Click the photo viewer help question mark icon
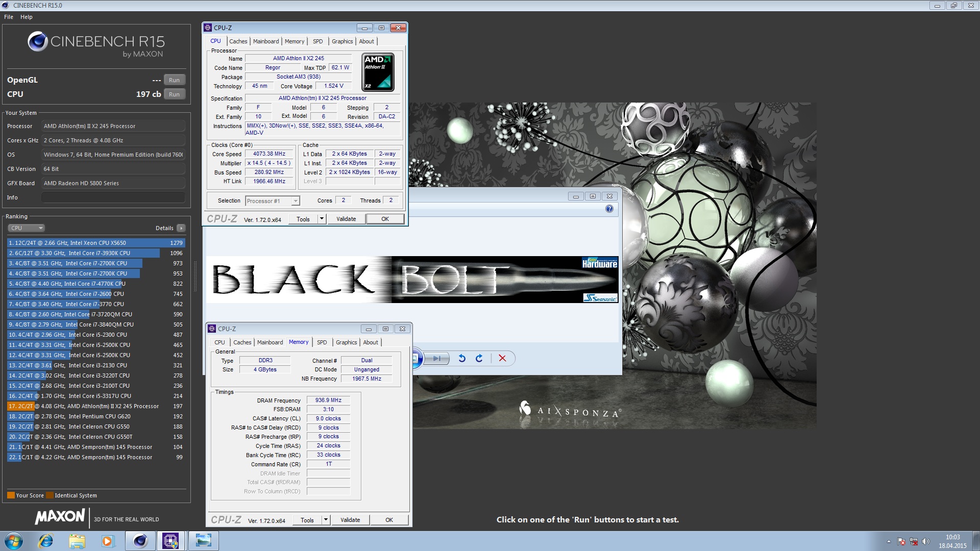This screenshot has width=980, height=551. [x=609, y=209]
